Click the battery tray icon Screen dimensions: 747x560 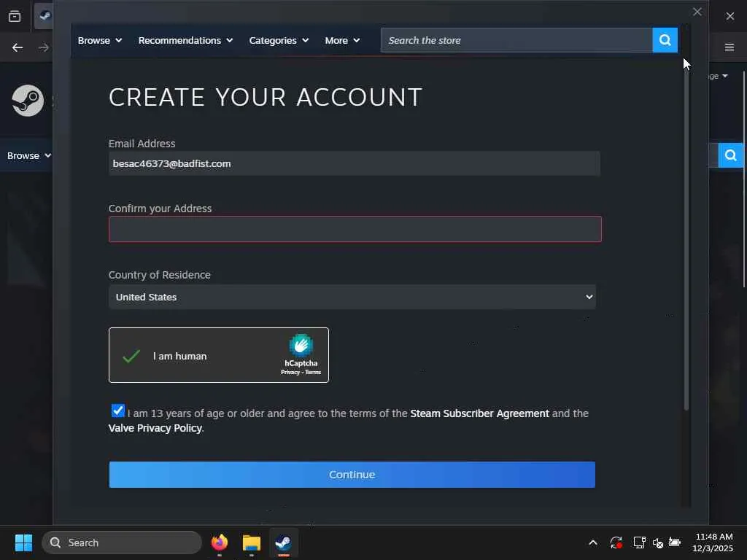[x=675, y=542]
